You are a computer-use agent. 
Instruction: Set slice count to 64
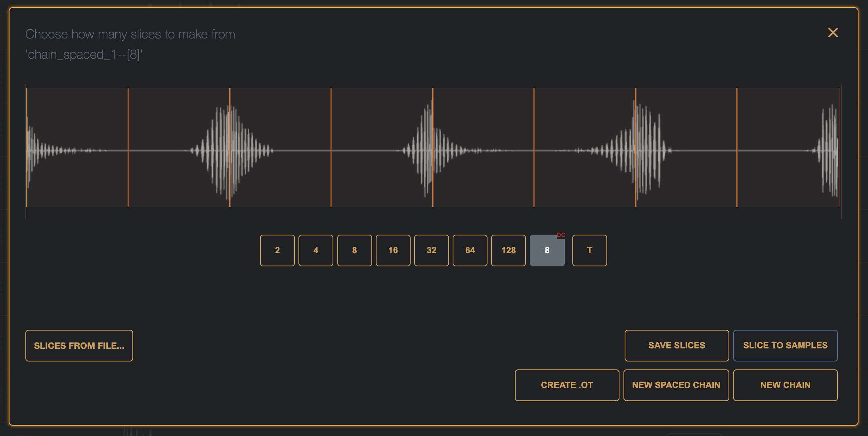(470, 250)
